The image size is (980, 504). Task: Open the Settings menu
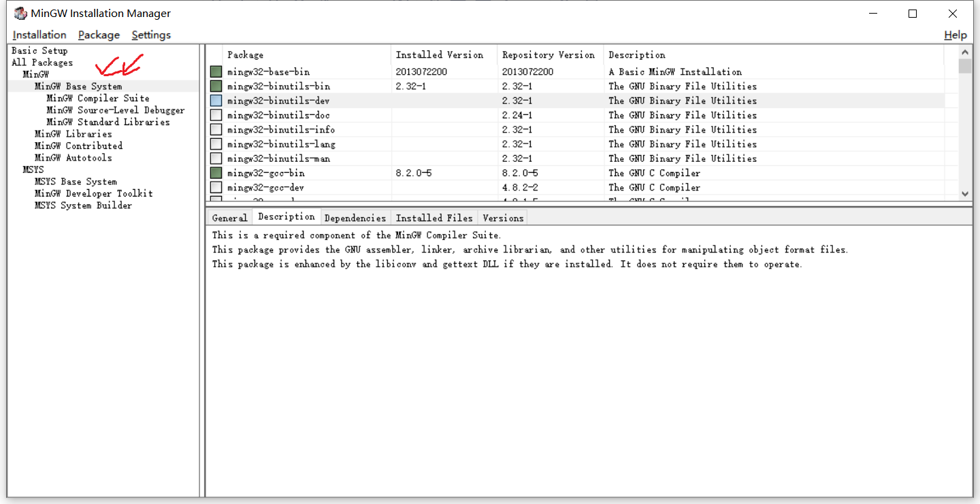[x=151, y=35]
